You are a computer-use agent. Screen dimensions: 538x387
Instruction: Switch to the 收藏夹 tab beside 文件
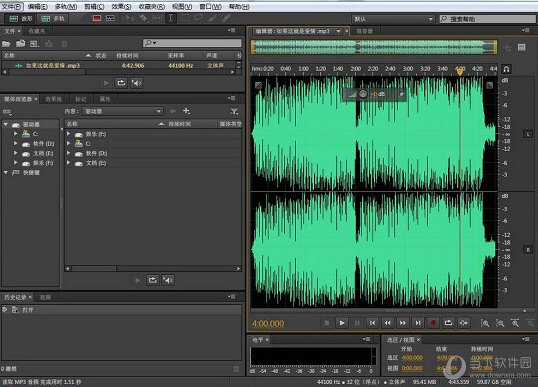tap(37, 31)
